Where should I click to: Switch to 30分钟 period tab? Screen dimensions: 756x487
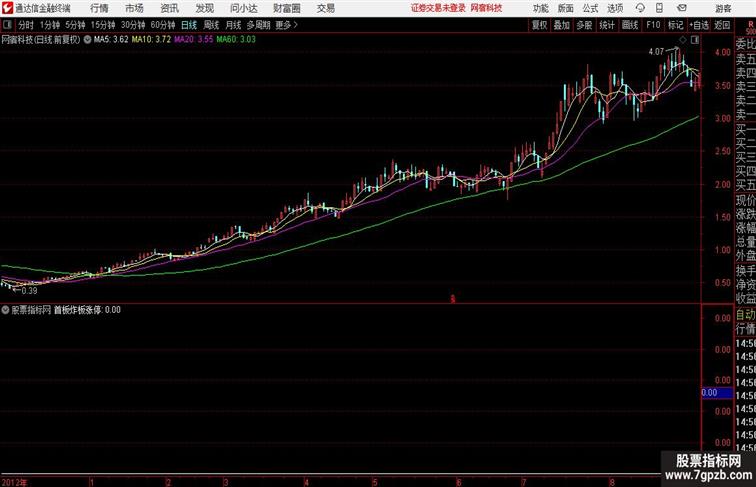point(133,25)
